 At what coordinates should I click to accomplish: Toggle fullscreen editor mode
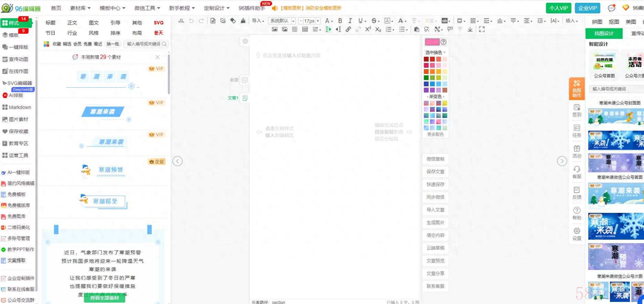(x=482, y=30)
